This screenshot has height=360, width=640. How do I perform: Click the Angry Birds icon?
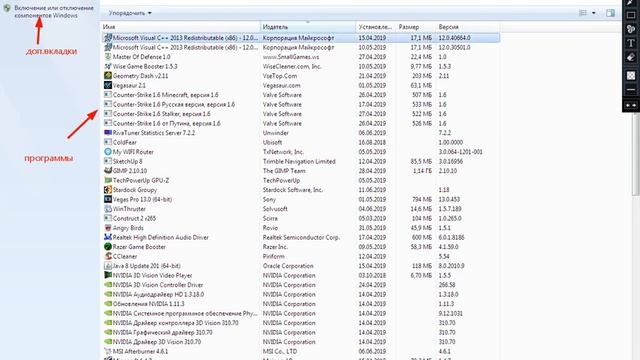[108, 228]
